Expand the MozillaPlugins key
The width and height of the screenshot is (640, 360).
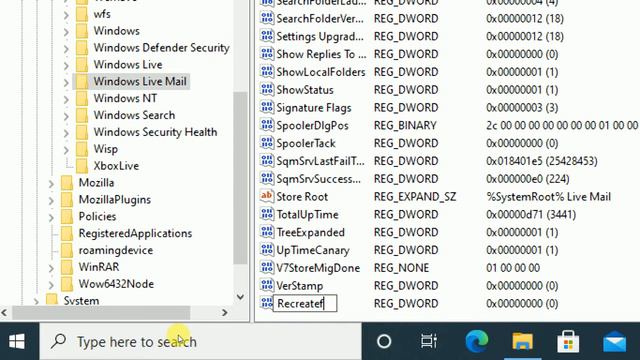[51, 200]
